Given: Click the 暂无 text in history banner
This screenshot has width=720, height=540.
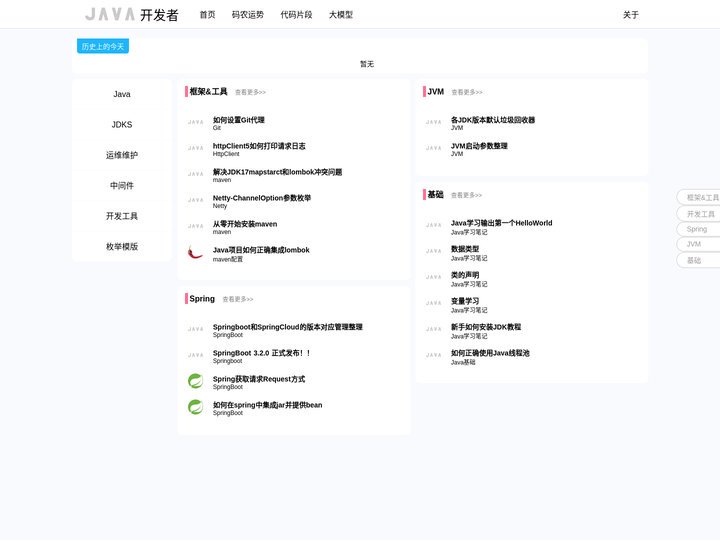Looking at the screenshot, I should (366, 64).
